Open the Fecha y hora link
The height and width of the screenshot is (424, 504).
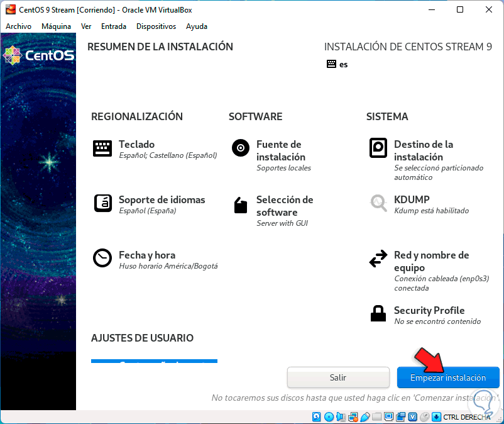point(147,255)
